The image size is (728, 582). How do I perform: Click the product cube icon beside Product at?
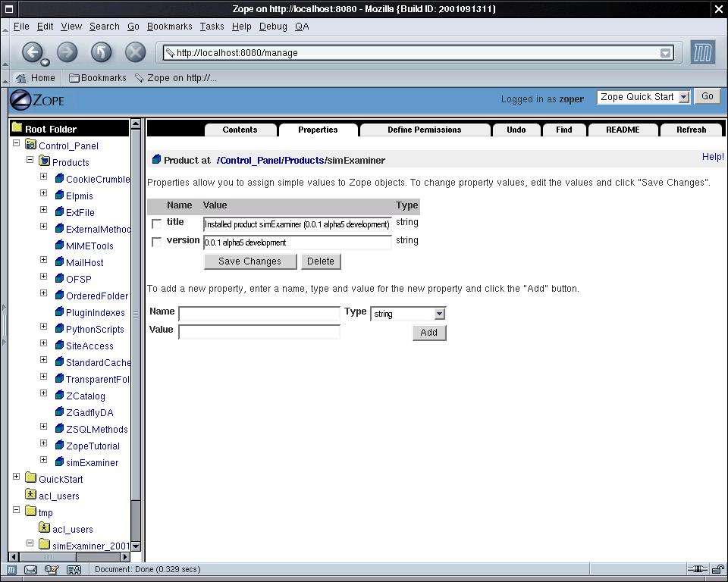(x=156, y=160)
